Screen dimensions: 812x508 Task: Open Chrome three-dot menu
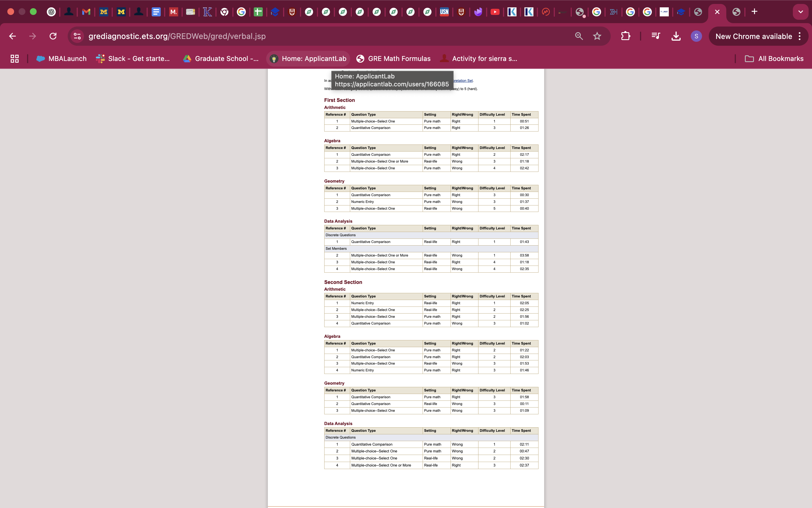(x=800, y=36)
